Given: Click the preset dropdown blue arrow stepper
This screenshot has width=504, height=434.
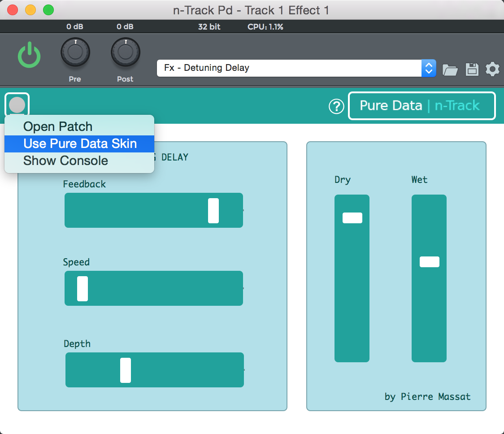Looking at the screenshot, I should click(x=429, y=68).
